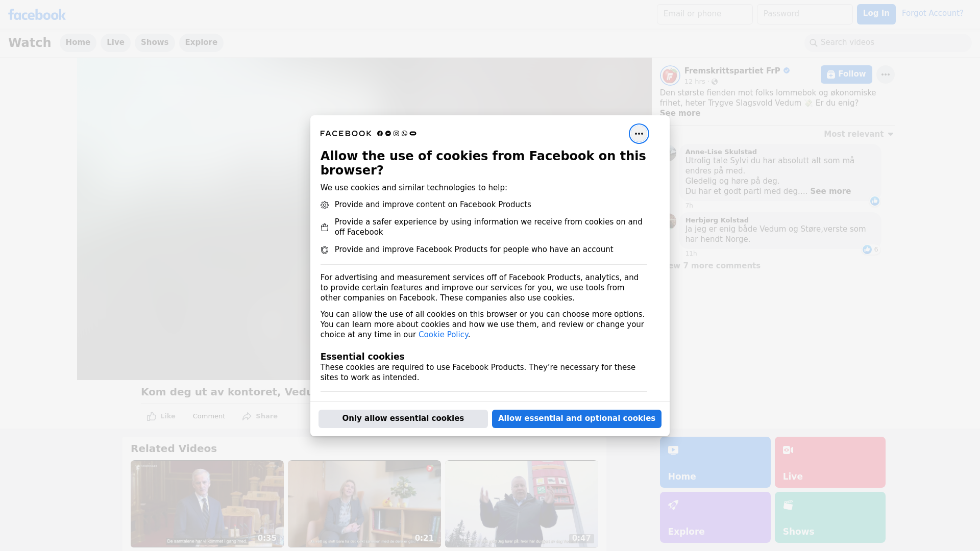Click the 12 hrs post timestamp

click(x=695, y=82)
